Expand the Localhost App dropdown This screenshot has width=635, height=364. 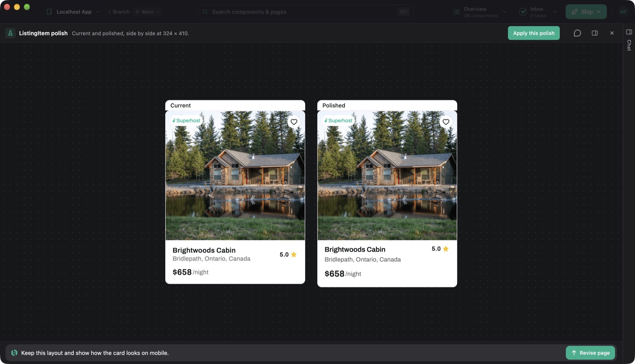pyautogui.click(x=98, y=12)
